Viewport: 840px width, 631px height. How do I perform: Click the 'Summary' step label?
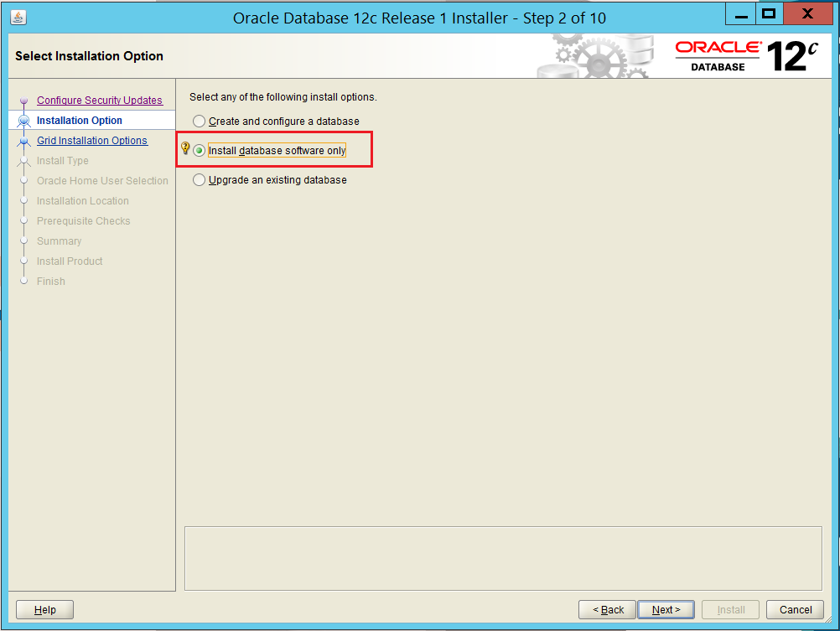pyautogui.click(x=59, y=241)
